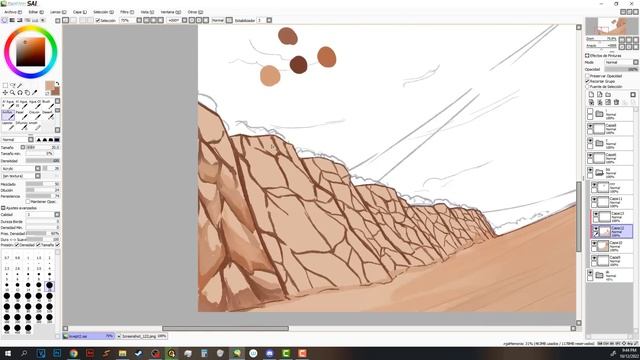The image size is (640, 360).
Task: Open the Lienzo menu
Action: click(x=58, y=12)
